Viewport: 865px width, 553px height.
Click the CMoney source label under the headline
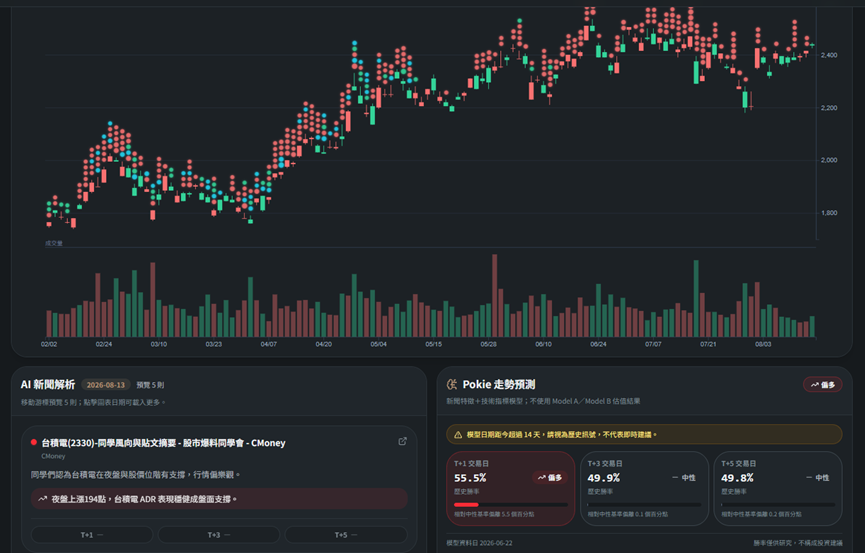pos(53,456)
